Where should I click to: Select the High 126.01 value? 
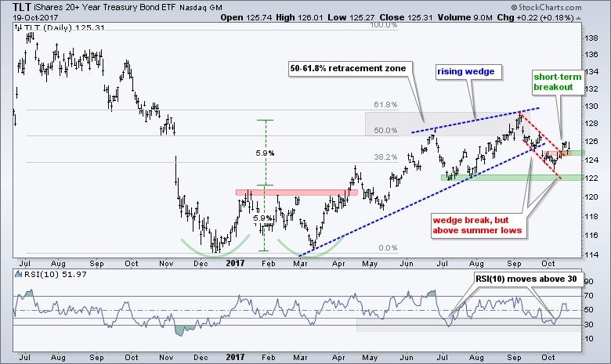(x=300, y=17)
